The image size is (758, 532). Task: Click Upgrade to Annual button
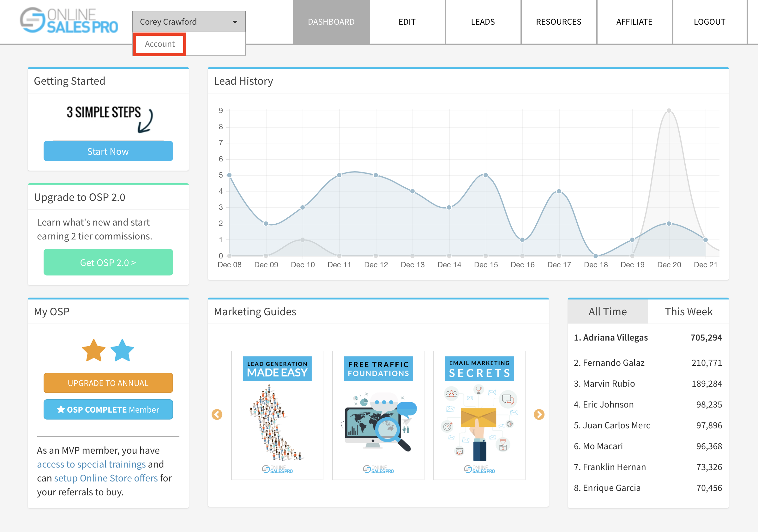[108, 383]
